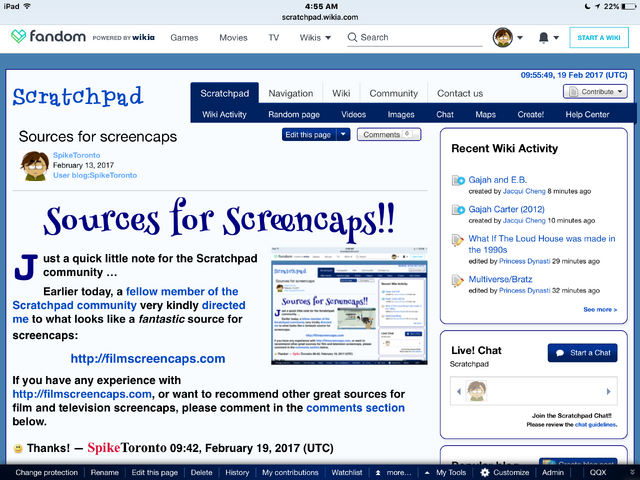
Task: Open Help Center
Action: (x=587, y=115)
